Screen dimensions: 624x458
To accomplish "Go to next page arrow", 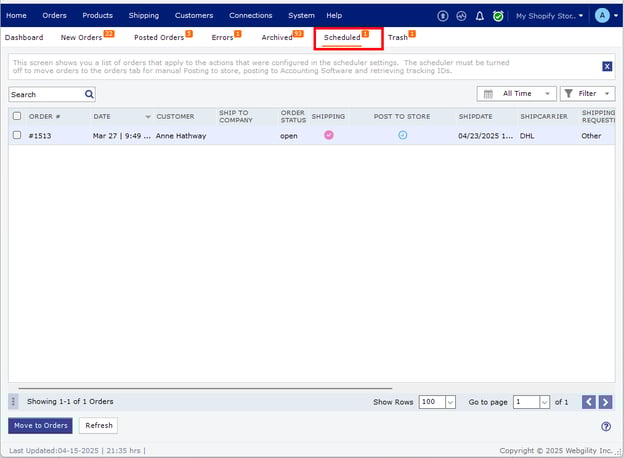I will coord(607,402).
